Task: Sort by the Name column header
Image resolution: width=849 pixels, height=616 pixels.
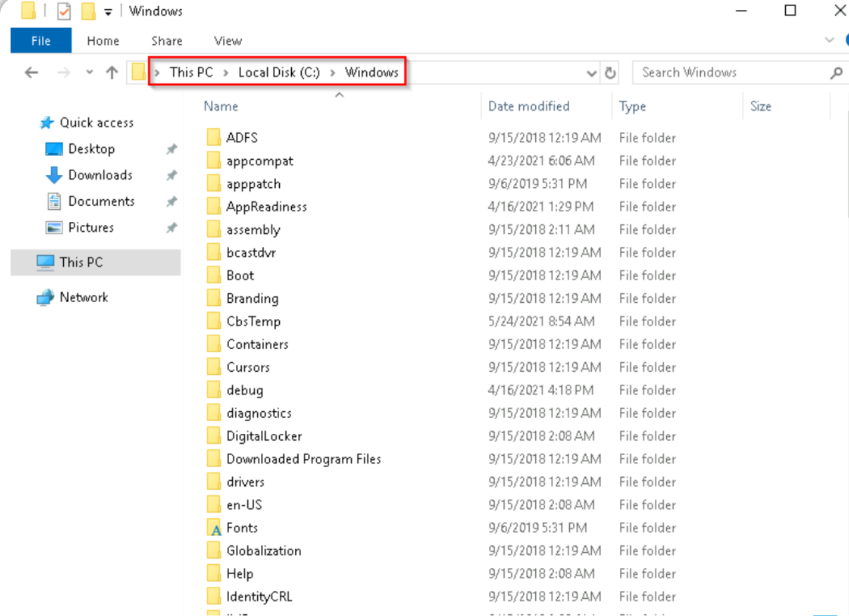Action: coord(221,106)
